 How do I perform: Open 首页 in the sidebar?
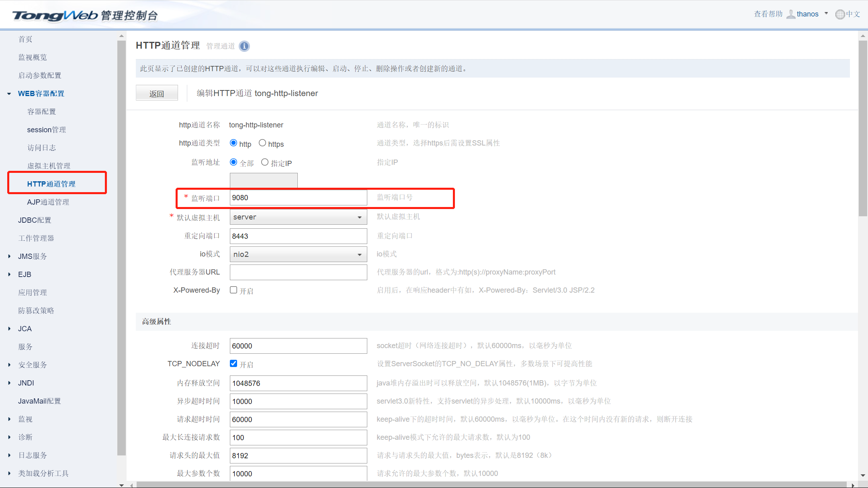coord(25,39)
